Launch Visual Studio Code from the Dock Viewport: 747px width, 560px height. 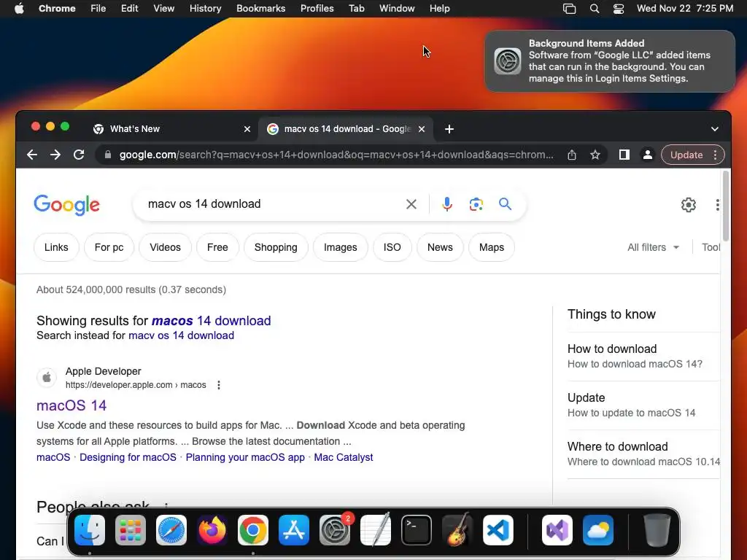click(498, 530)
